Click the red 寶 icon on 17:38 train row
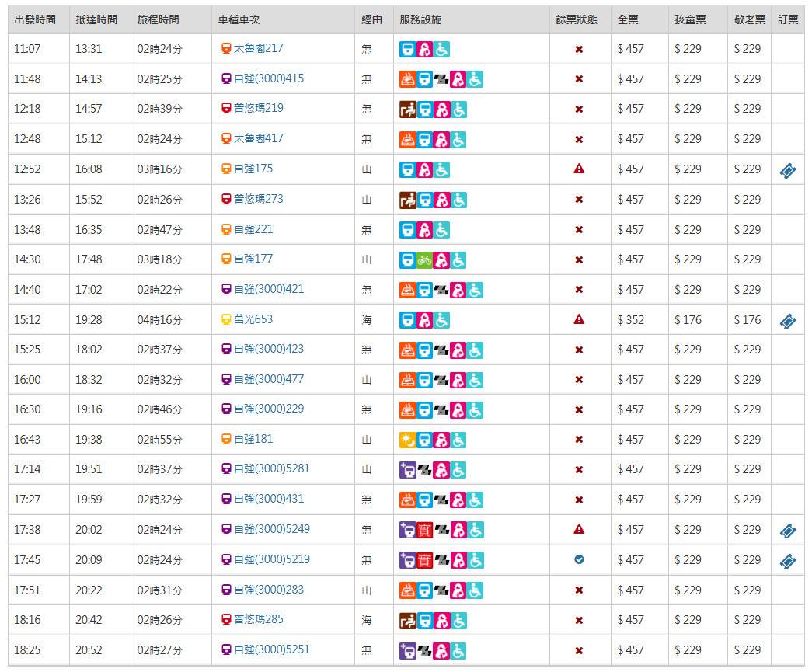Viewport: 812px width, 672px height. tap(425, 530)
